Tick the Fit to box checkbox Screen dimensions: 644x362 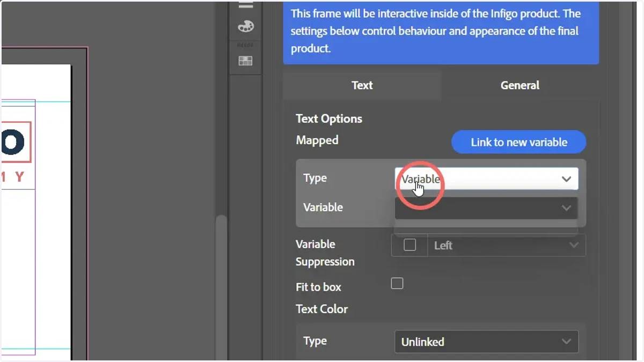pyautogui.click(x=397, y=283)
